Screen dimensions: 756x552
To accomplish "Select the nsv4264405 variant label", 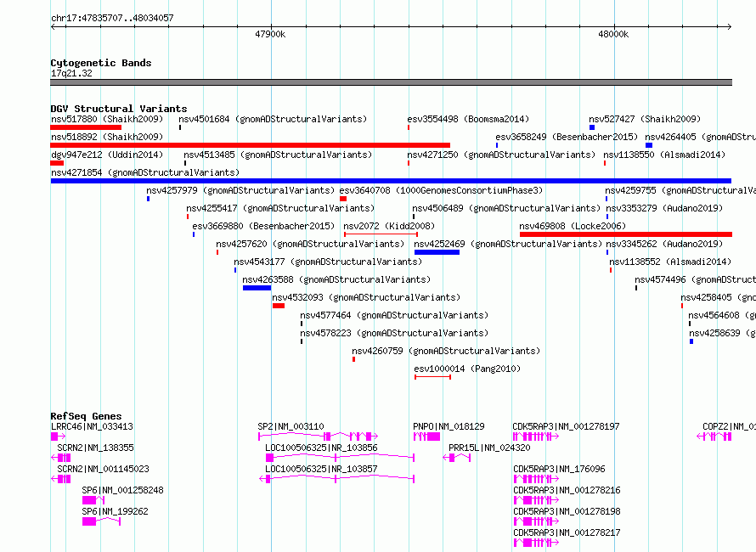I will [700, 137].
